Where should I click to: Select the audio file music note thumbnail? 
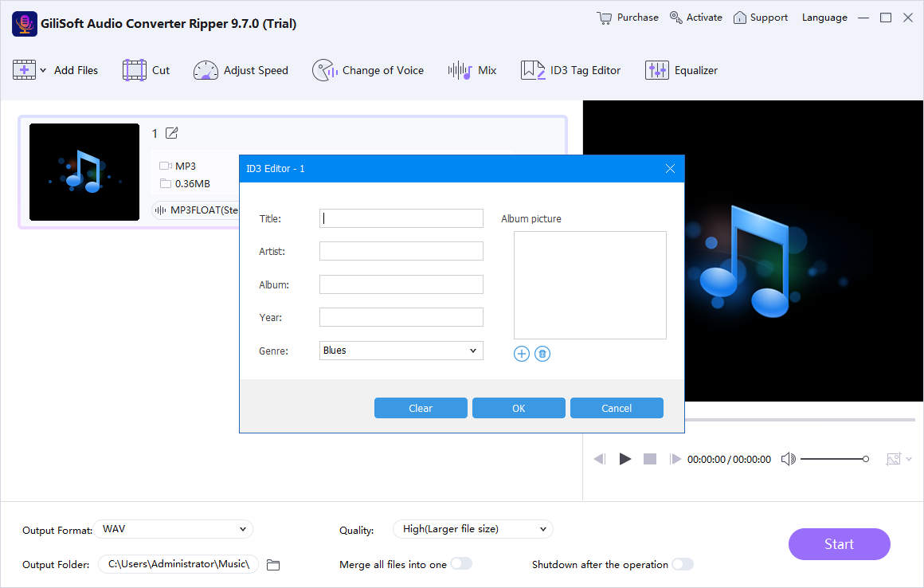[x=84, y=172]
